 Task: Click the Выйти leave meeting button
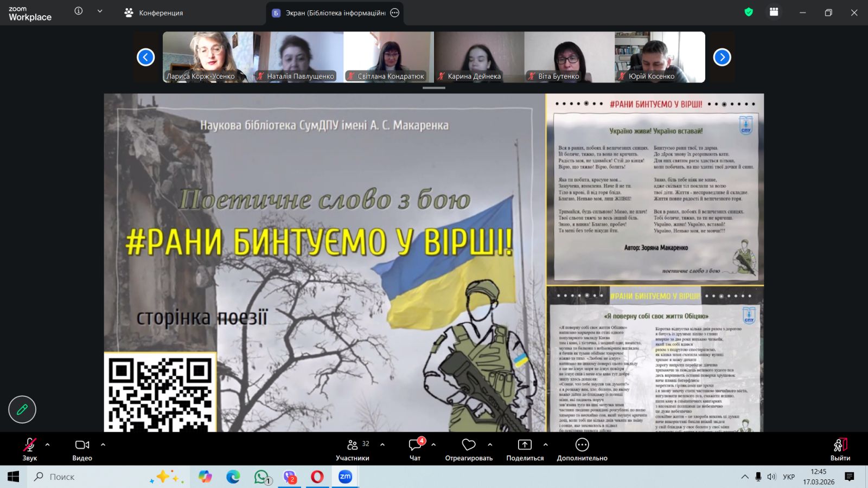(840, 449)
